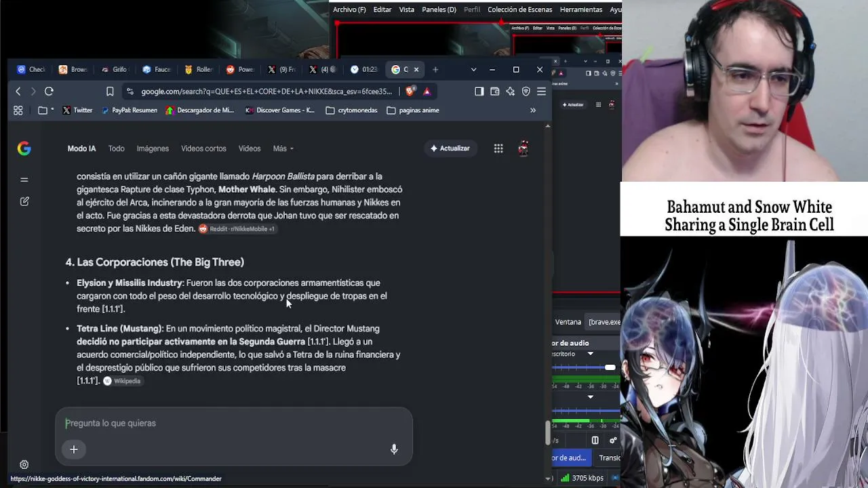Select the Imágenes search tab
This screenshot has width=868, height=488.
pos(153,148)
